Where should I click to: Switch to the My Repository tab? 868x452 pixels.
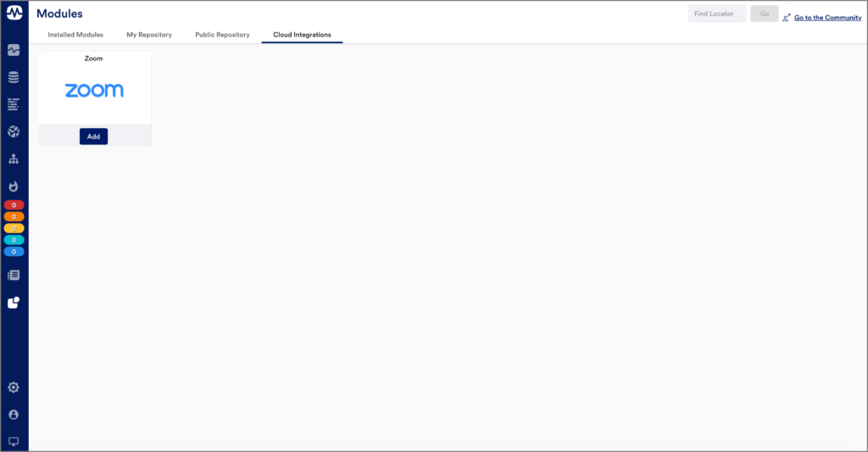coord(149,34)
